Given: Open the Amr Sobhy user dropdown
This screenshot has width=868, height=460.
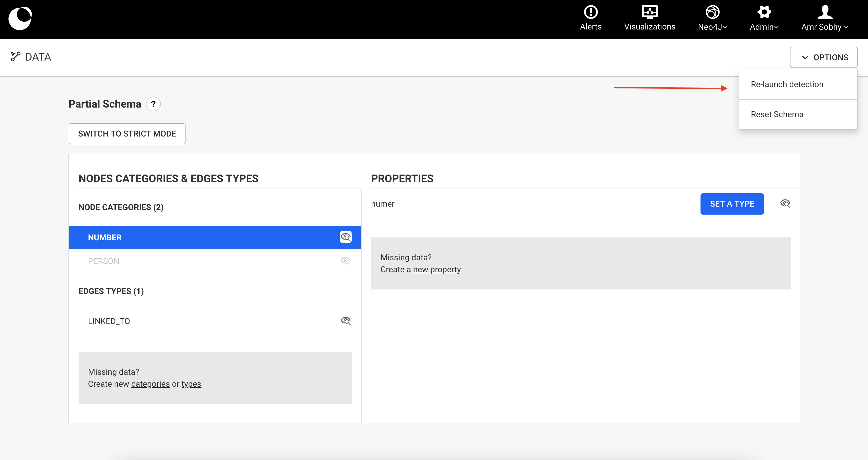Looking at the screenshot, I should tap(824, 27).
